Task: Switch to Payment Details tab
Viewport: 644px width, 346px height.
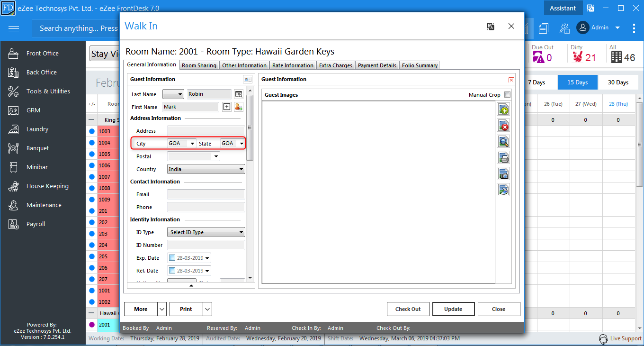Action: [377, 65]
